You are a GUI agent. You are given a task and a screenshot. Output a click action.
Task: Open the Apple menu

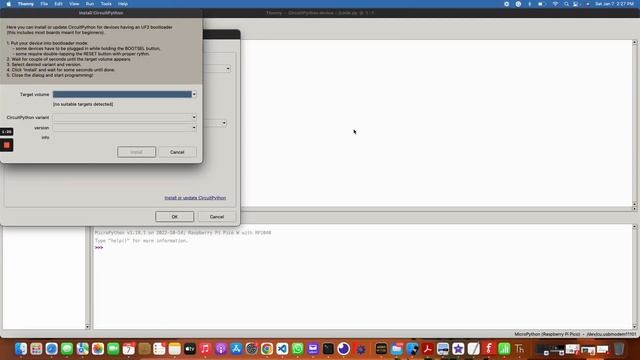[9, 4]
